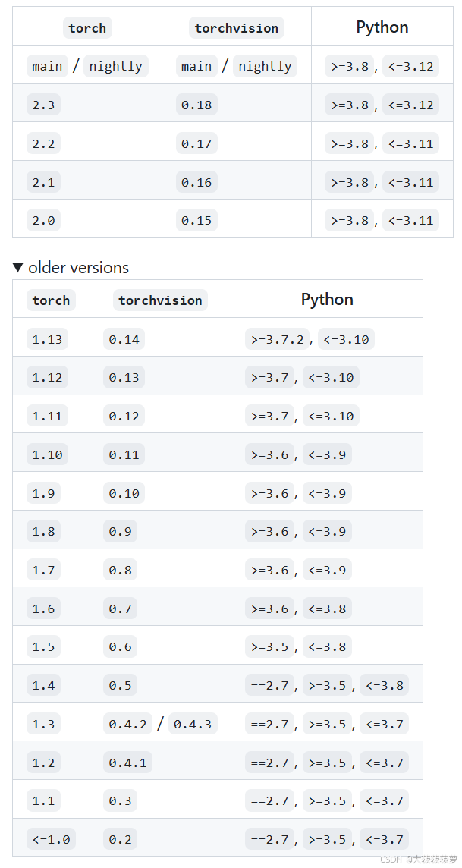Click the torch header in top table

pyautogui.click(x=87, y=28)
